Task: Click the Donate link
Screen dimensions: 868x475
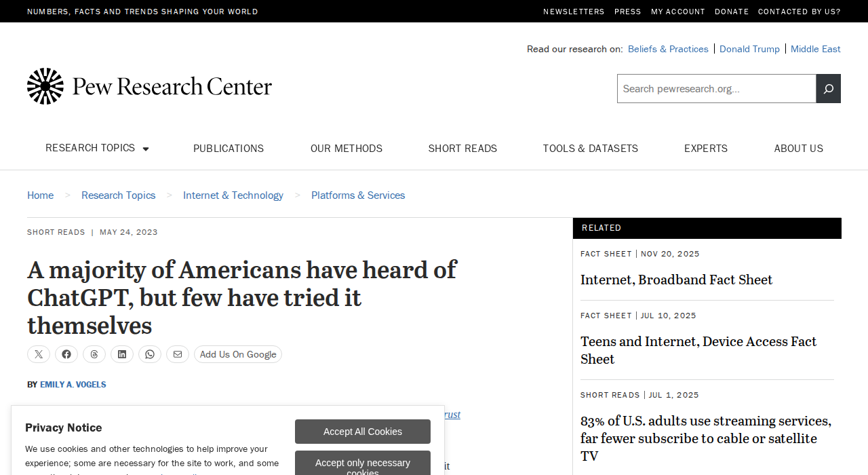Action: click(x=732, y=12)
